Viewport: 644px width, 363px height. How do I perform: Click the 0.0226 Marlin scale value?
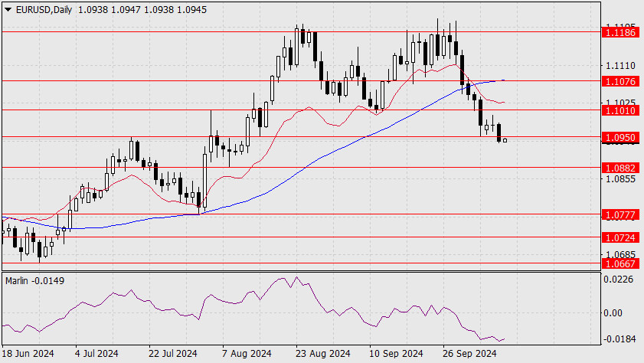coord(618,280)
